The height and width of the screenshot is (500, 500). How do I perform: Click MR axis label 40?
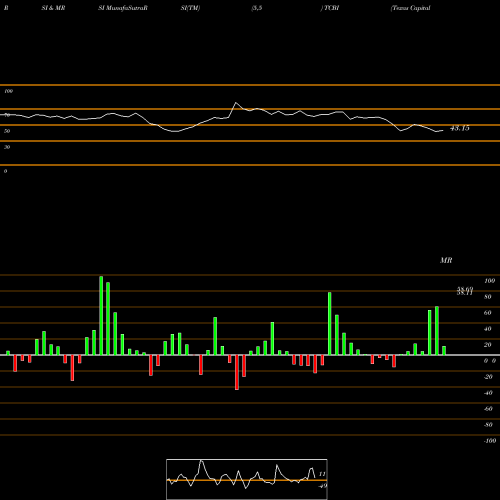488,329
